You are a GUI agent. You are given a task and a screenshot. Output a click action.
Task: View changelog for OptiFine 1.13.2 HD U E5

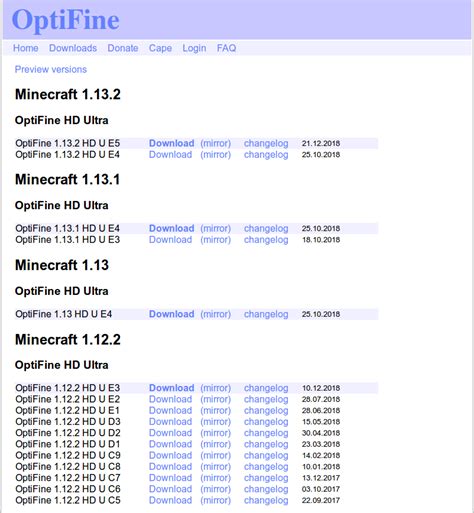tap(266, 143)
